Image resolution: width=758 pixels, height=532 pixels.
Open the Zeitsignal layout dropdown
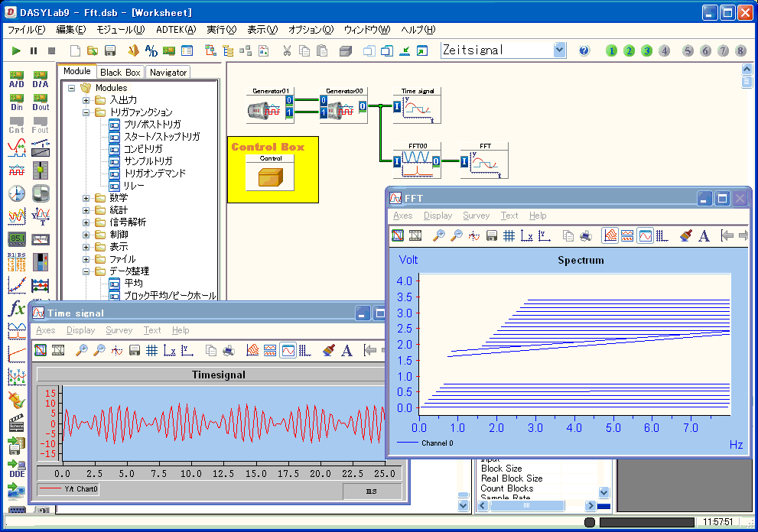(559, 50)
